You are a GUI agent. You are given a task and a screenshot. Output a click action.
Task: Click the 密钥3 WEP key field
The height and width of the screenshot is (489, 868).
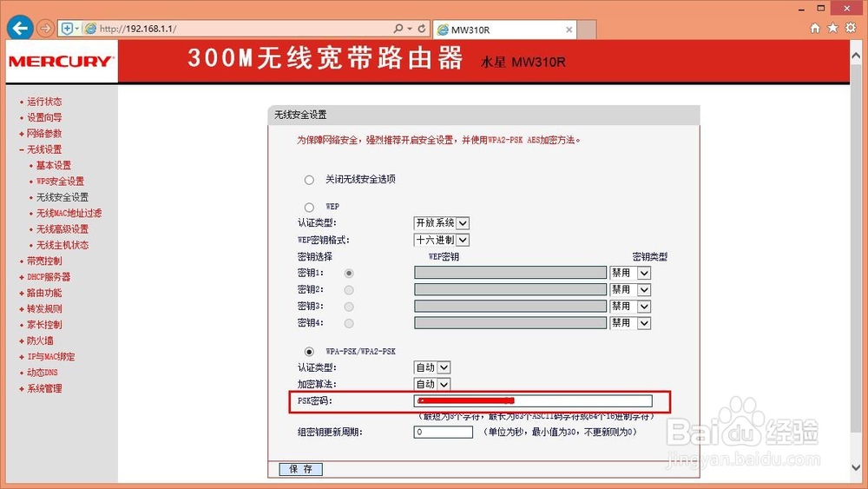tap(510, 306)
